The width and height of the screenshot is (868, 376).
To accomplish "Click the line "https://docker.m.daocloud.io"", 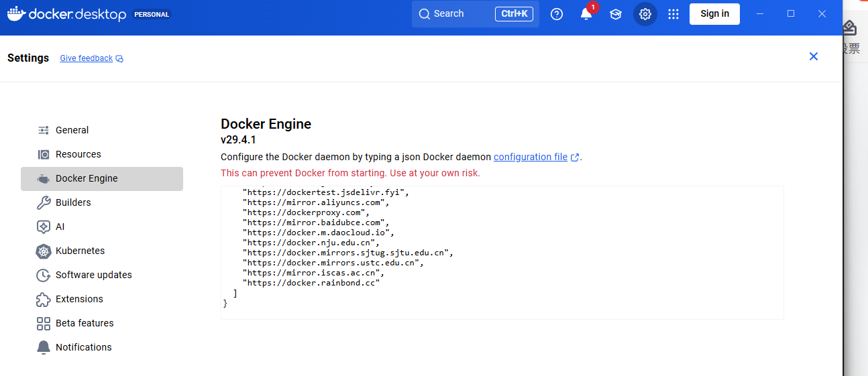I will coord(318,233).
